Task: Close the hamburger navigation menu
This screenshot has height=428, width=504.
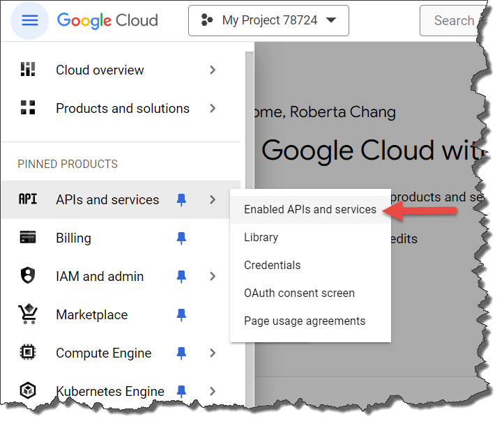Action: (29, 21)
